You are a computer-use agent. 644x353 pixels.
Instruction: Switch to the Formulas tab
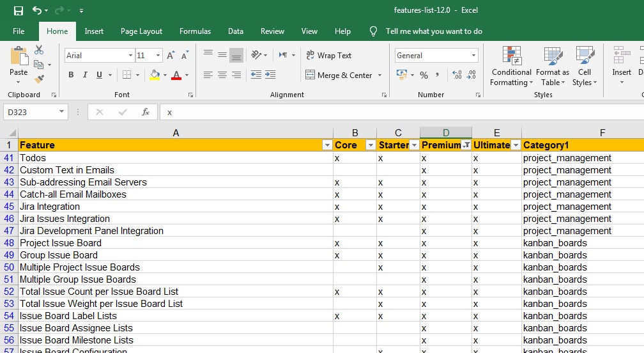pos(195,31)
